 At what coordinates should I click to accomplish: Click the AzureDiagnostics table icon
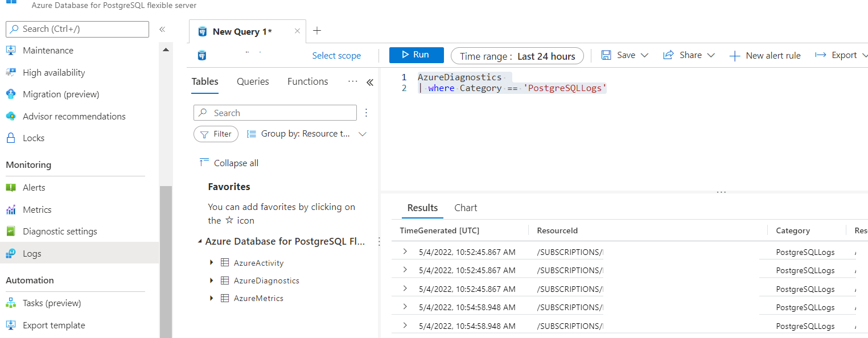(x=225, y=281)
